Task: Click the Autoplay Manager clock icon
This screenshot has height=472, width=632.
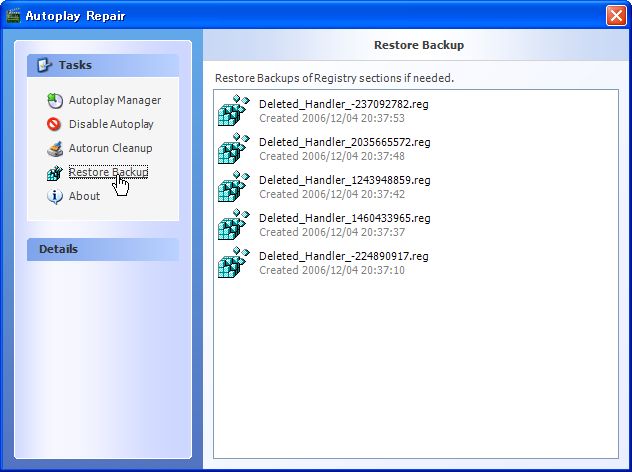Action: [x=55, y=100]
